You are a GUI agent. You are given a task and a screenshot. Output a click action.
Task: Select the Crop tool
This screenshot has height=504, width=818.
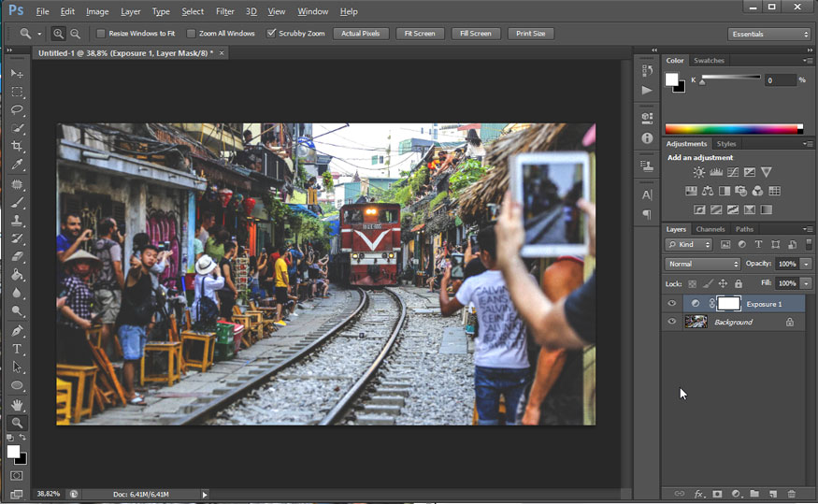click(17, 147)
